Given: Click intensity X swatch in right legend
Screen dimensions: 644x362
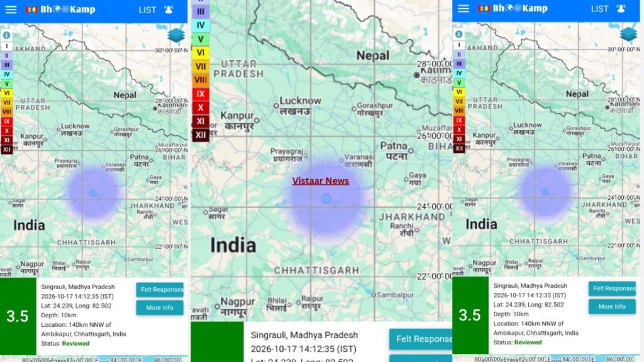Looking at the screenshot, I should [x=459, y=129].
